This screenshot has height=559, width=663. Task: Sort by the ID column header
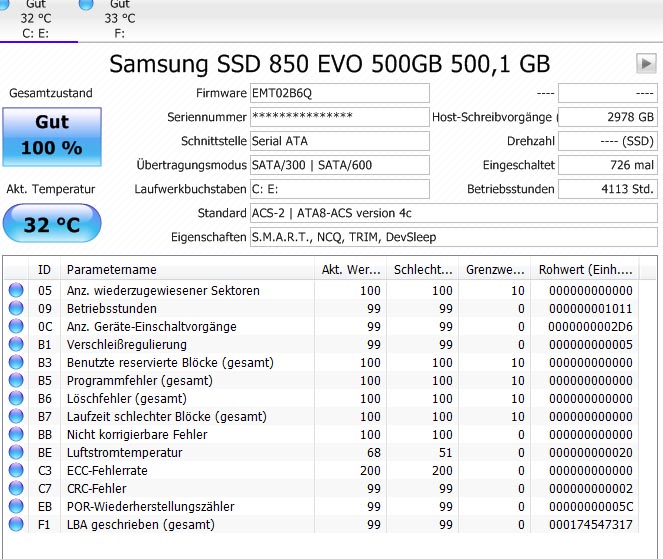44,270
